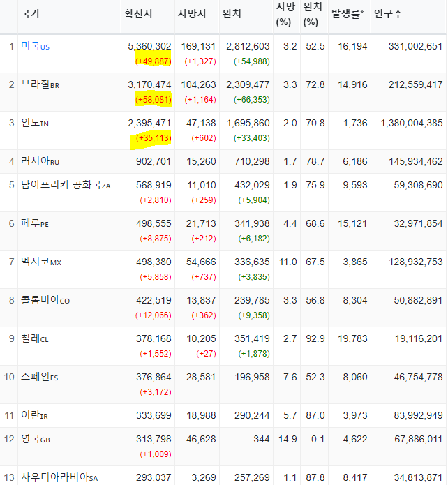Select the 사망(%) column header
The width and height of the screenshot is (448, 485).
pos(285,14)
